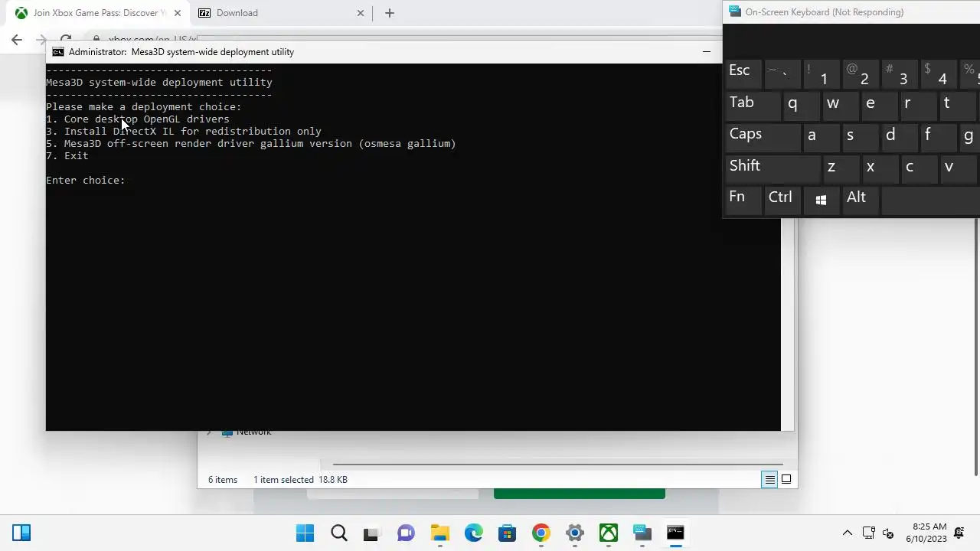The height and width of the screenshot is (551, 980).
Task: Open taskbar Search
Action: [338, 533]
